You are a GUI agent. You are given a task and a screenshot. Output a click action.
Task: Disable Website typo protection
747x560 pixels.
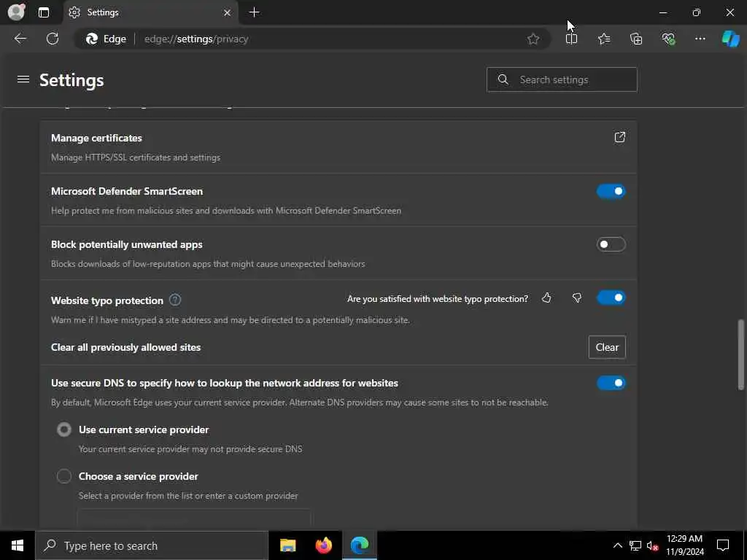(611, 298)
